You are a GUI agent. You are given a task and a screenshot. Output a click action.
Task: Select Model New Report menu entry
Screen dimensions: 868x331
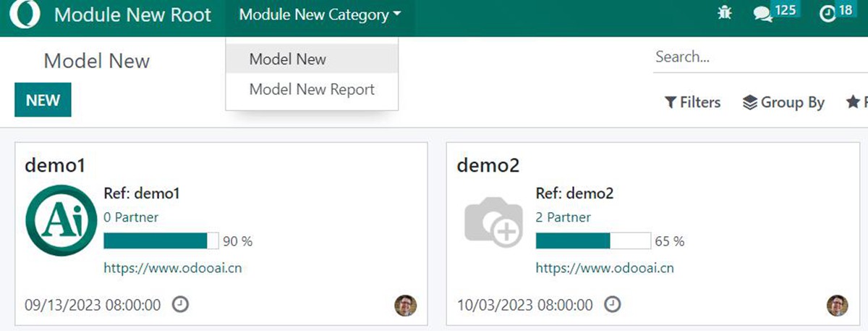click(312, 90)
